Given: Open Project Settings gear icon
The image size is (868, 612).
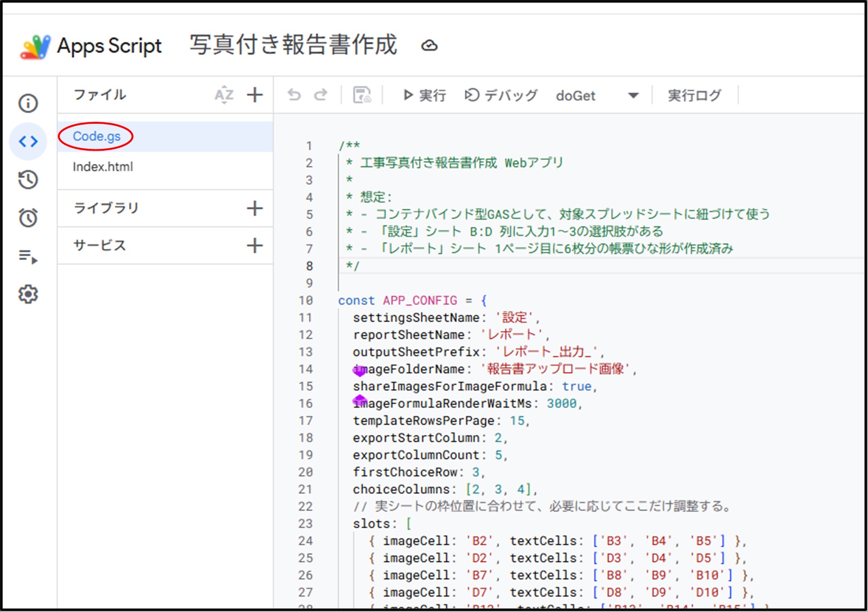Looking at the screenshot, I should [28, 294].
